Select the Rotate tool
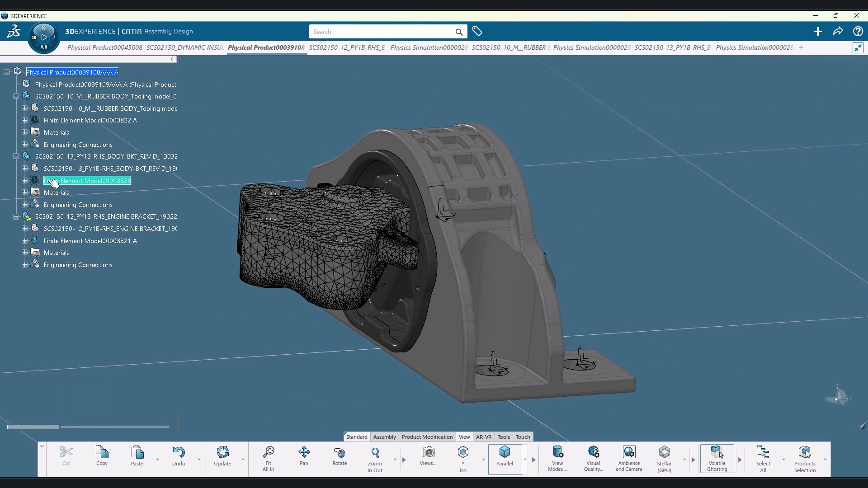 340,456
